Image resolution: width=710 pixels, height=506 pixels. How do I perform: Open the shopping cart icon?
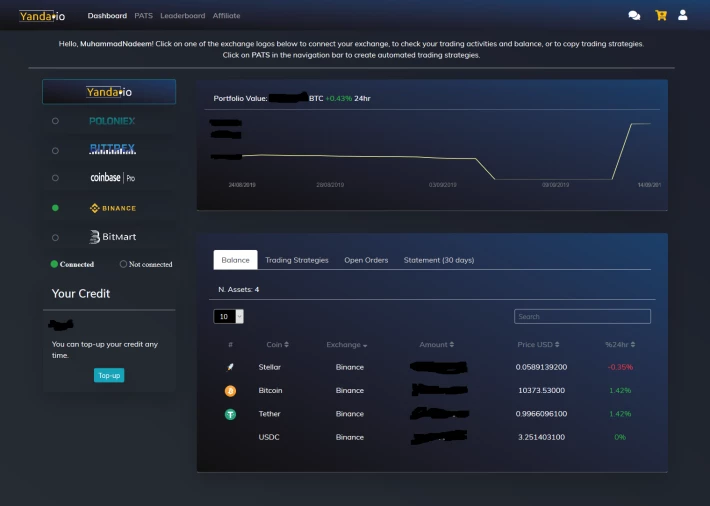661,15
